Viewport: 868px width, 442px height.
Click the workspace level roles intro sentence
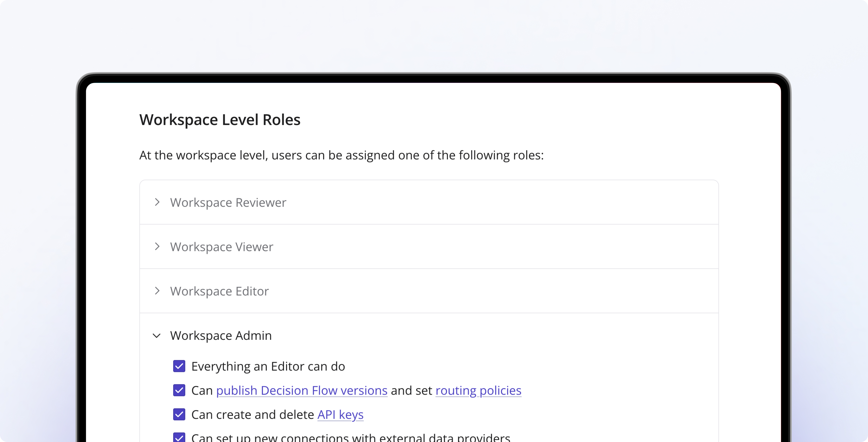[x=341, y=155]
